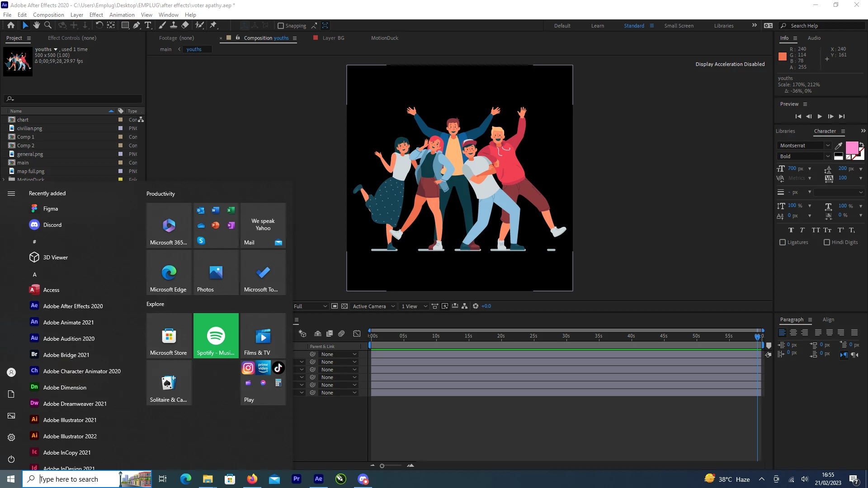This screenshot has height=488, width=868.
Task: Open the Composition menu
Action: tap(48, 14)
